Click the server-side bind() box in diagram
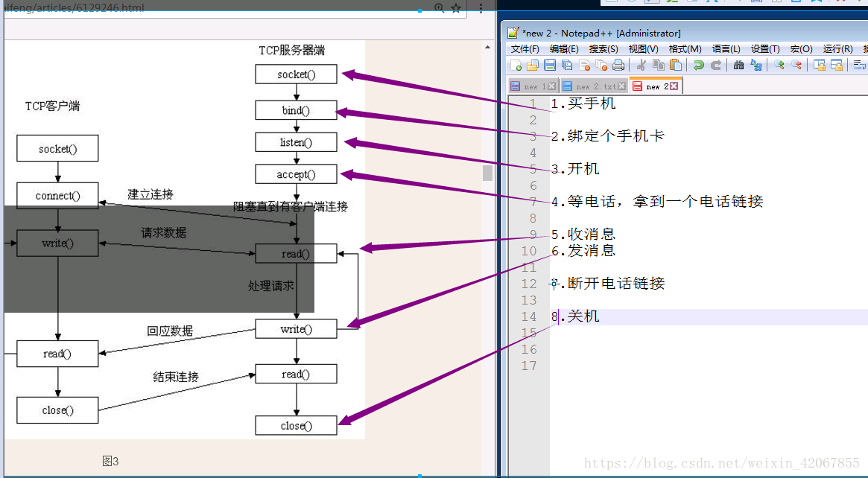This screenshot has height=478, width=868. coord(296,110)
